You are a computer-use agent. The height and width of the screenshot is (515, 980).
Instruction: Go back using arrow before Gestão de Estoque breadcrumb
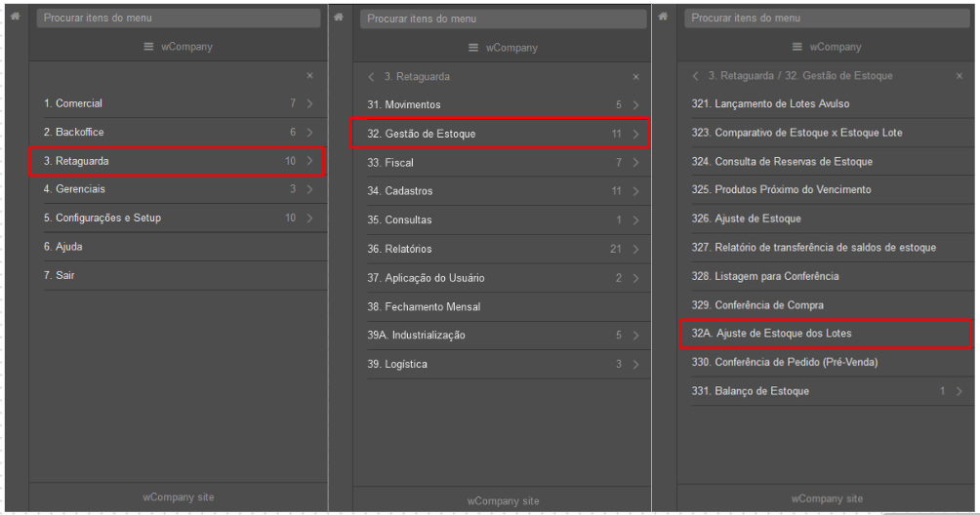(696, 76)
